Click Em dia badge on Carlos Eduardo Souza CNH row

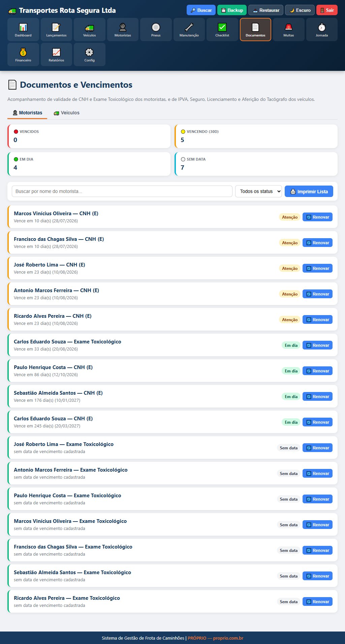(291, 422)
